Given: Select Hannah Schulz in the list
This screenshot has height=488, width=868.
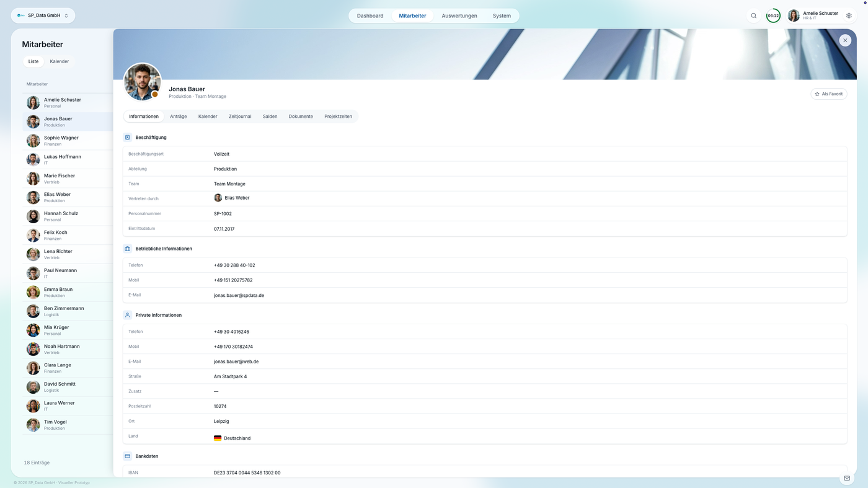Looking at the screenshot, I should pos(68,216).
